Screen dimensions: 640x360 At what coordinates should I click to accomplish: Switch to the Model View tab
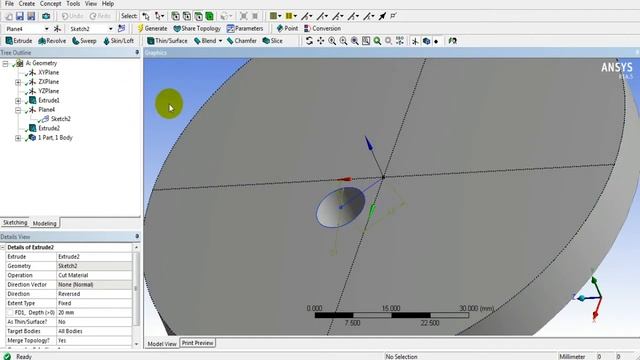pyautogui.click(x=162, y=344)
